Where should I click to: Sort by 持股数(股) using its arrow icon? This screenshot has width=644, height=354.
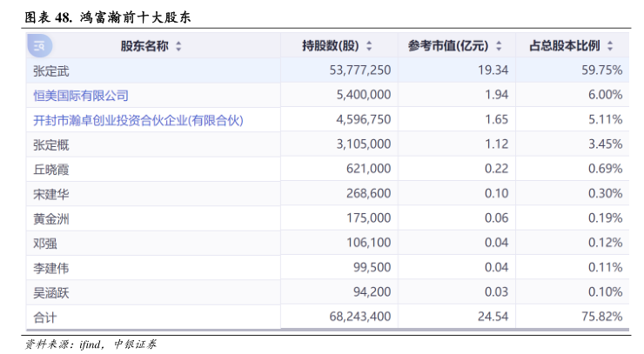click(x=369, y=46)
